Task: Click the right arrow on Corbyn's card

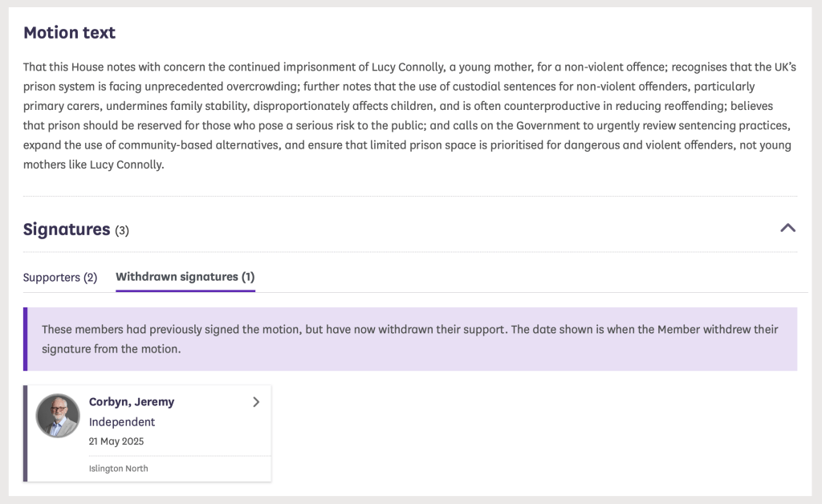Action: pyautogui.click(x=256, y=402)
